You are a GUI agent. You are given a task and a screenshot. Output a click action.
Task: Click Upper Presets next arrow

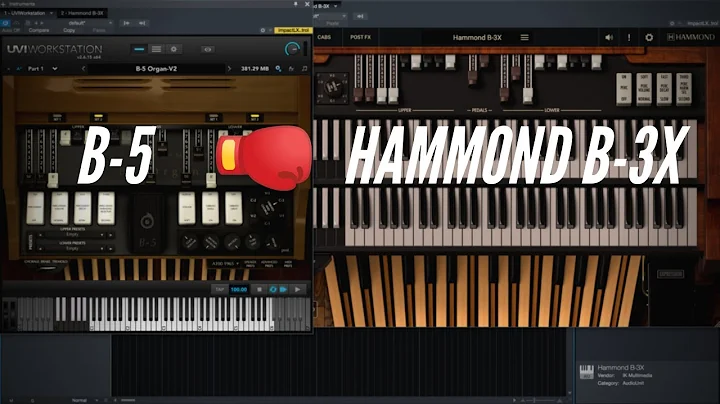coord(110,235)
